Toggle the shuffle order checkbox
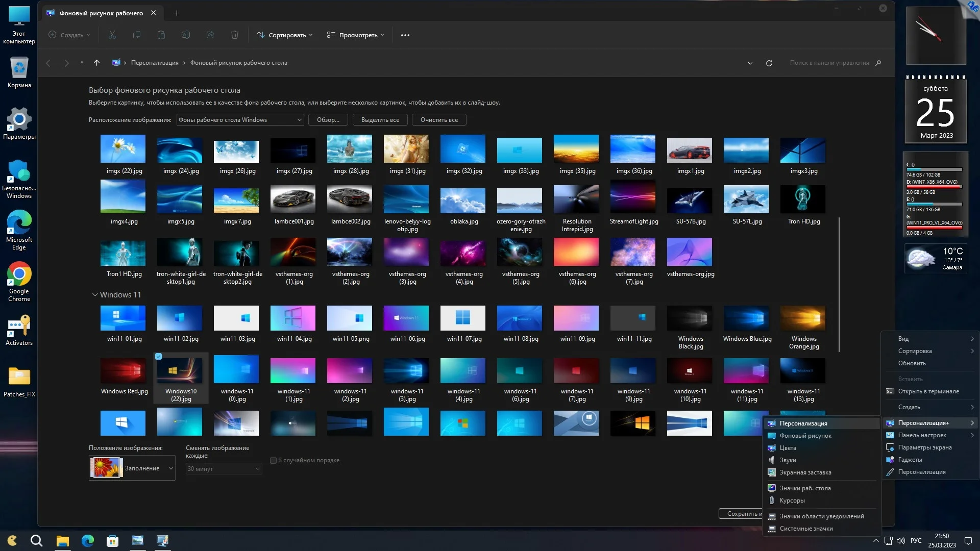Image resolution: width=980 pixels, height=551 pixels. 273,460
